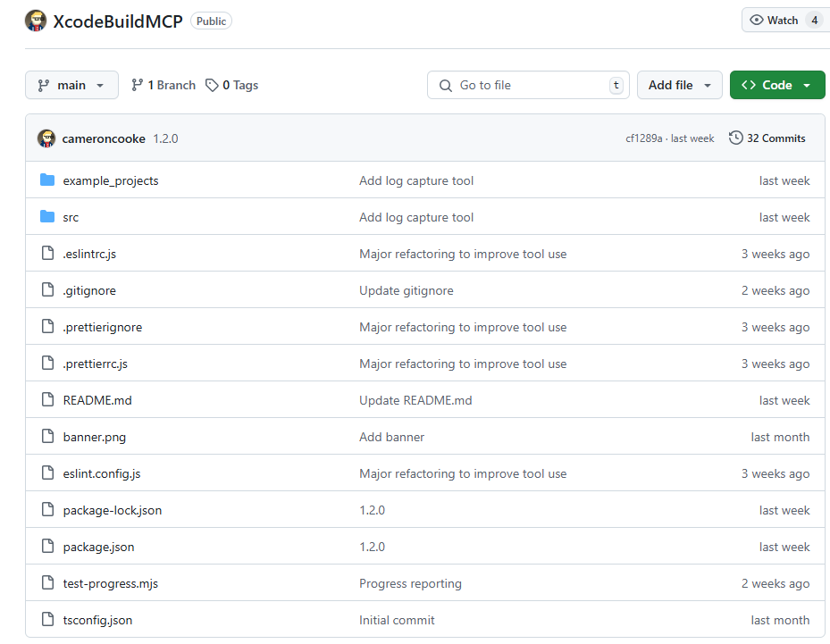Click the file icon for .eslintrc.js
This screenshot has width=830, height=644.
coord(47,254)
